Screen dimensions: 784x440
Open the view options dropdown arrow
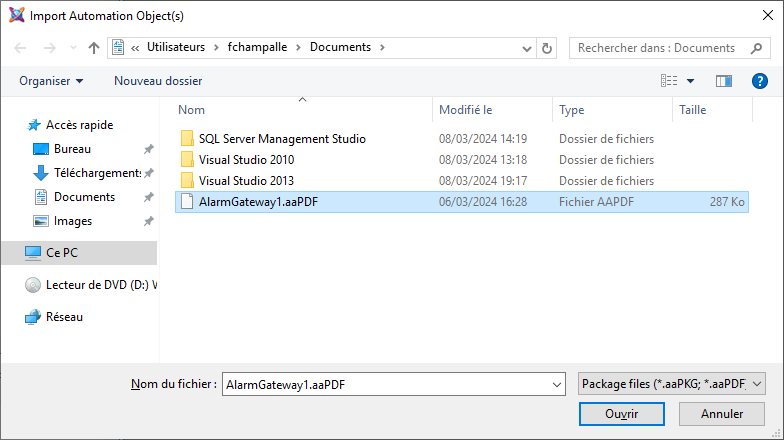[x=690, y=80]
